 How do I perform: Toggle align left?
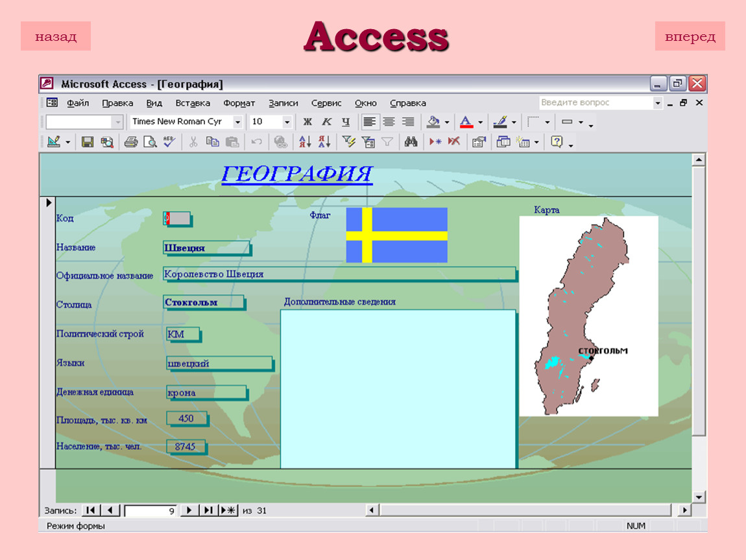pyautogui.click(x=369, y=122)
